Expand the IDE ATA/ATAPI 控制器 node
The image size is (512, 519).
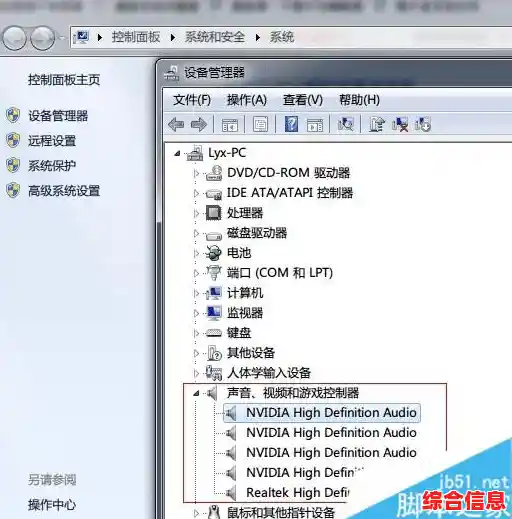196,193
